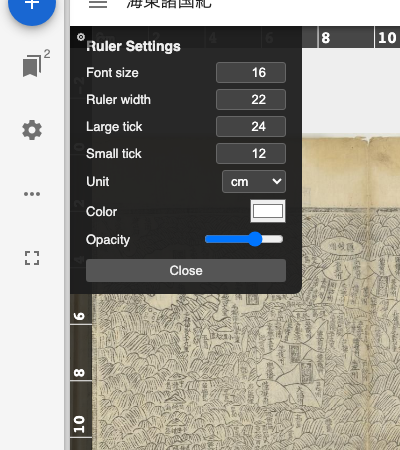This screenshot has width=400, height=450.
Task: Toggle fullscreen with the corner brackets icon
Action: point(32,258)
